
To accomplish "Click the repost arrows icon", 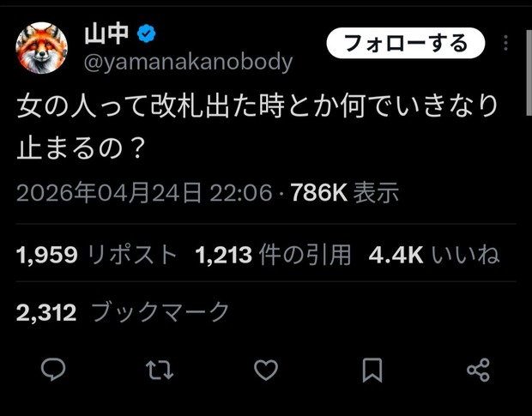I will point(160,370).
